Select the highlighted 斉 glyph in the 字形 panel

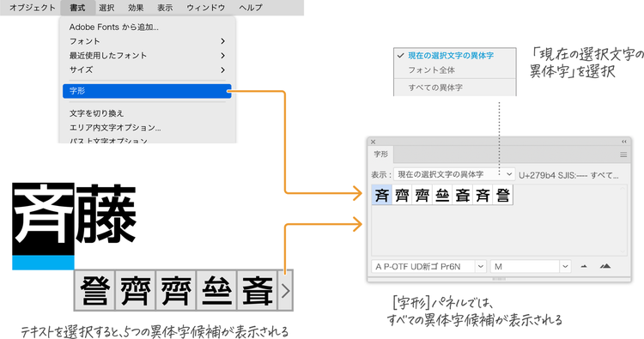click(x=382, y=195)
